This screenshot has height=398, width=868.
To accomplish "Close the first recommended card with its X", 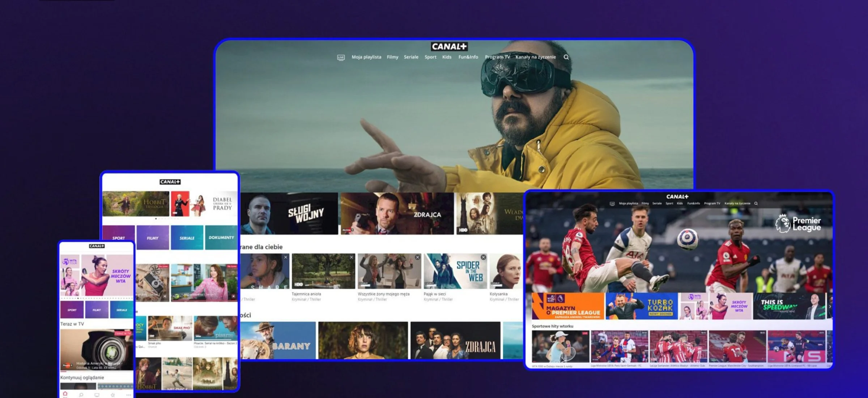I will coord(286,257).
